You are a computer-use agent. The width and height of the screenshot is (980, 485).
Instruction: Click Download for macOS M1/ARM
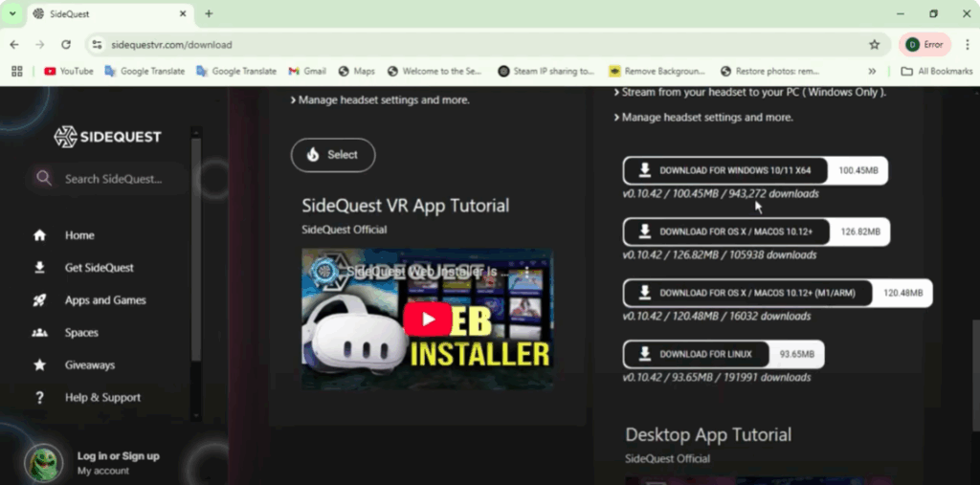(x=777, y=293)
